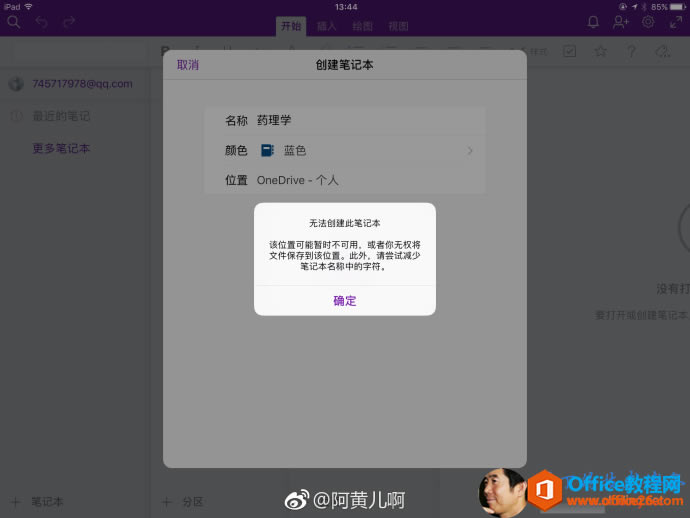Click the share/add person icon

[621, 22]
